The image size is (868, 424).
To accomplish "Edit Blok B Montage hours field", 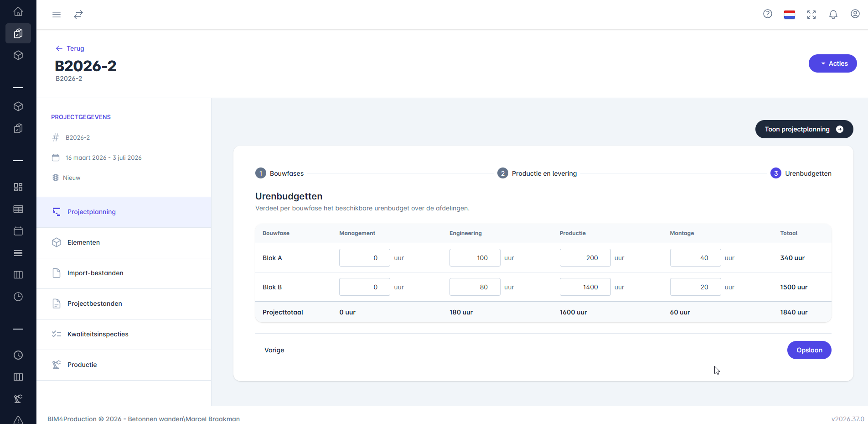I will coord(696,287).
